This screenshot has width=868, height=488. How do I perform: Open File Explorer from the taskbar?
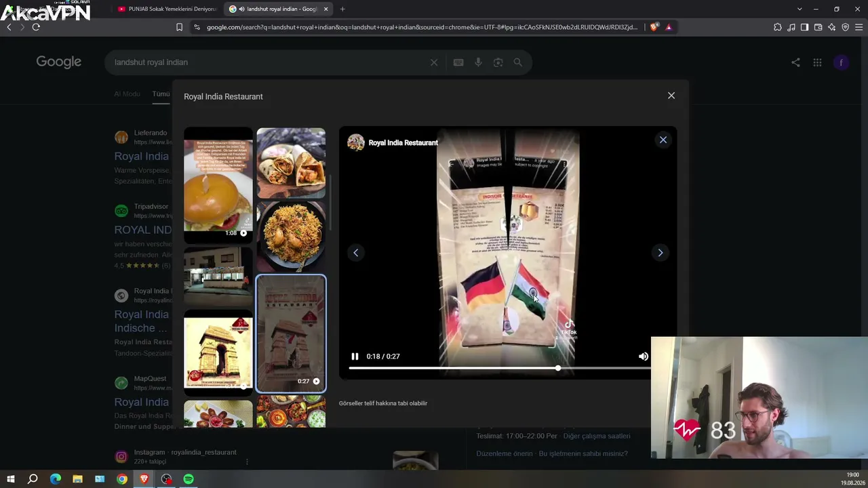click(x=77, y=479)
